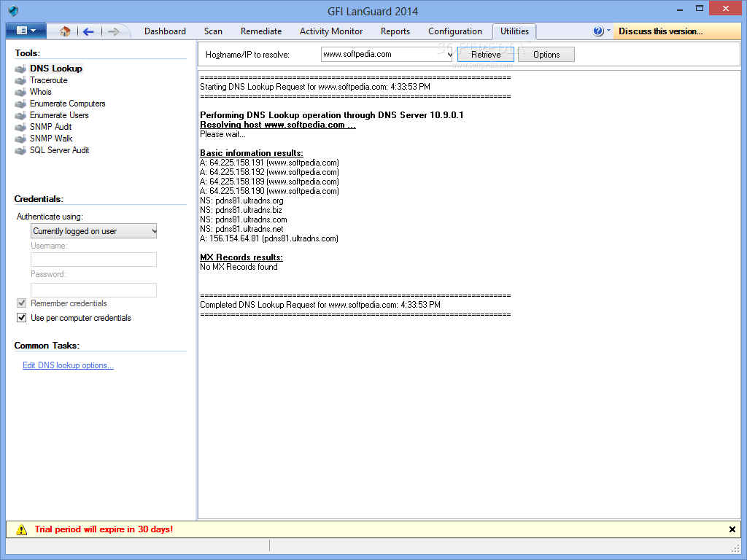Click the DNS Lookup tool icon
Screen dimensions: 747x560
20,69
